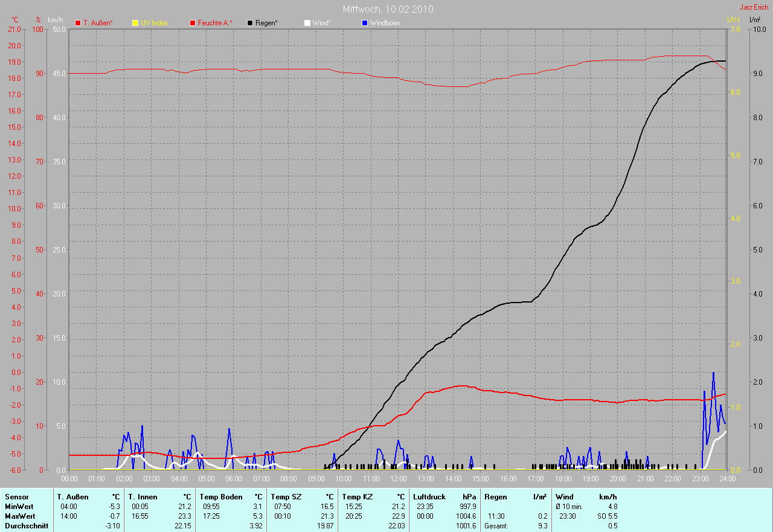The image size is (773, 532).
Task: Click the Temp Boden average value 3.92
Action: 256,526
